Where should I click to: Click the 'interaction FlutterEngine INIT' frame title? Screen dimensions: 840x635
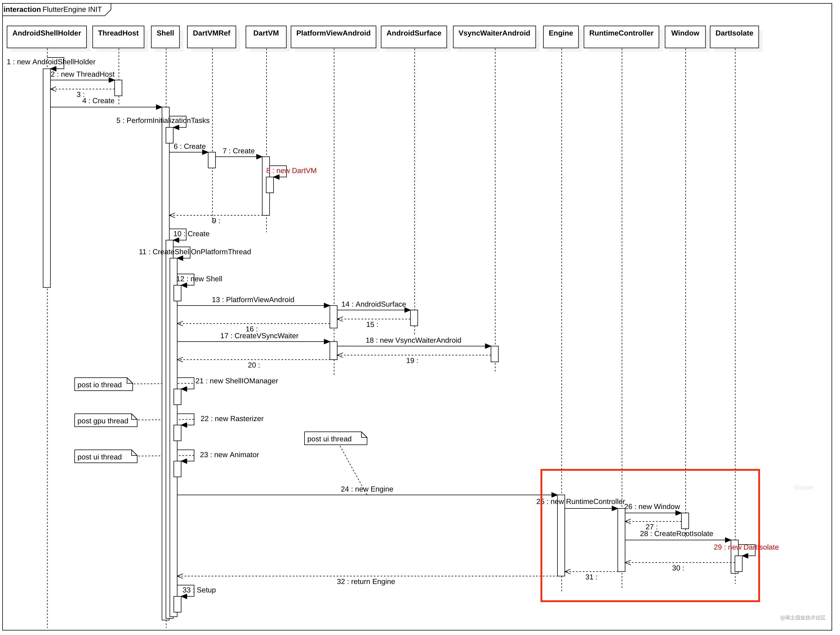click(x=53, y=10)
